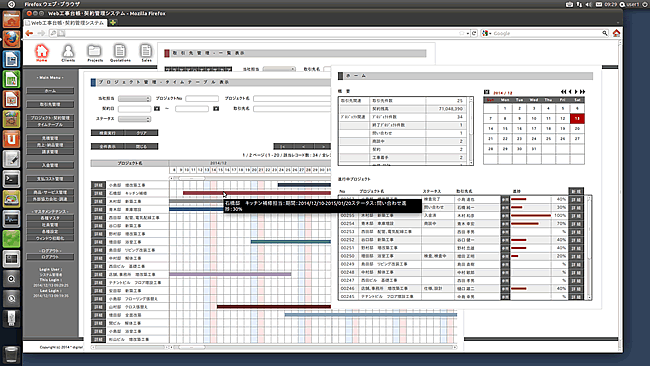Go to next month in home calendar
The width and height of the screenshot is (650, 366).
tap(576, 92)
